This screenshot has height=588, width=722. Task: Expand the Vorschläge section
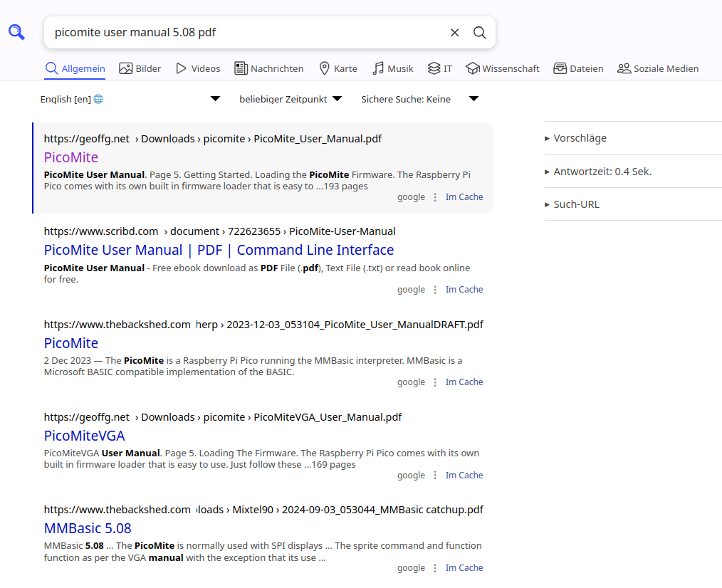click(x=575, y=138)
